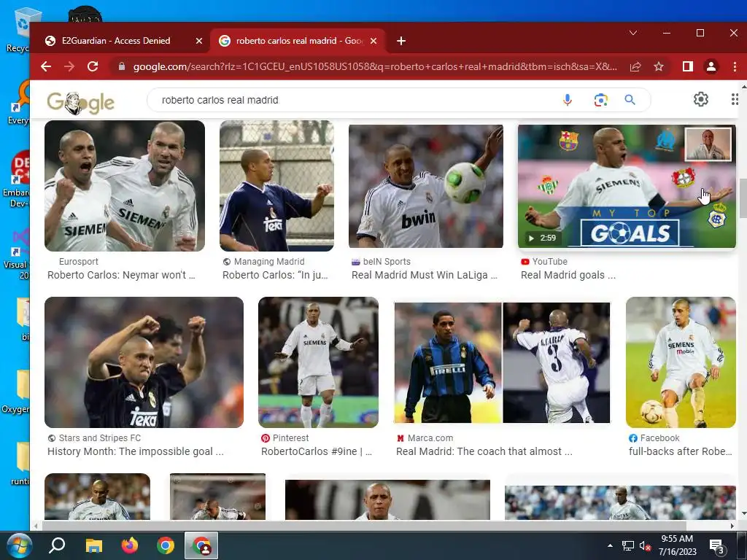Open Google apps grid
Viewport: 747px width, 560px height.
735,99
